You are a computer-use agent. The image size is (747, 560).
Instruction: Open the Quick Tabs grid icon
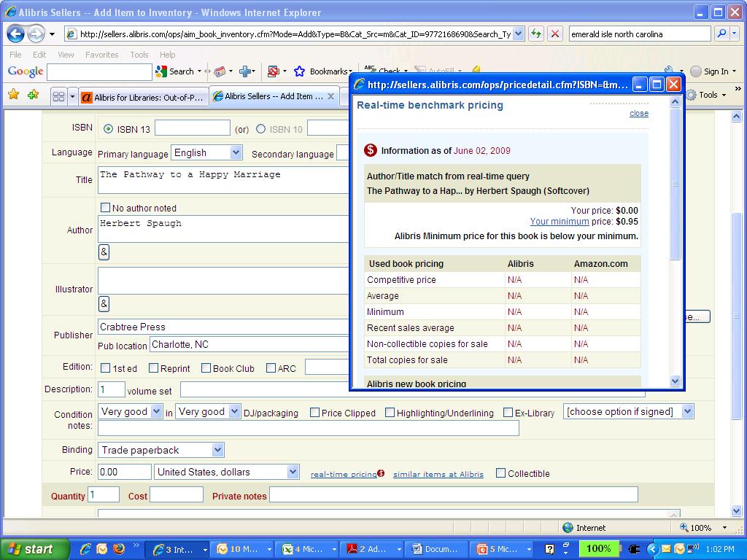tap(58, 97)
